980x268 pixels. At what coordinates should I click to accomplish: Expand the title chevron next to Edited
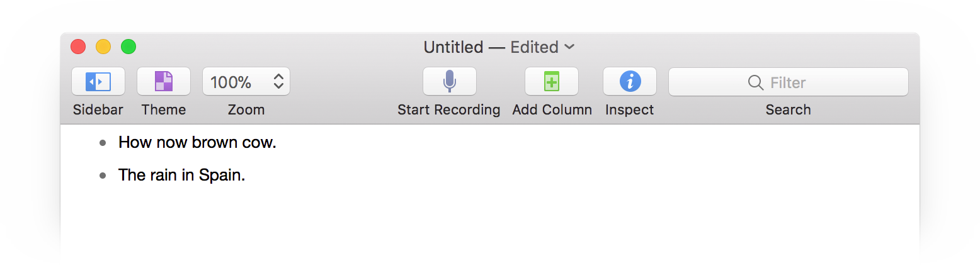point(569,47)
